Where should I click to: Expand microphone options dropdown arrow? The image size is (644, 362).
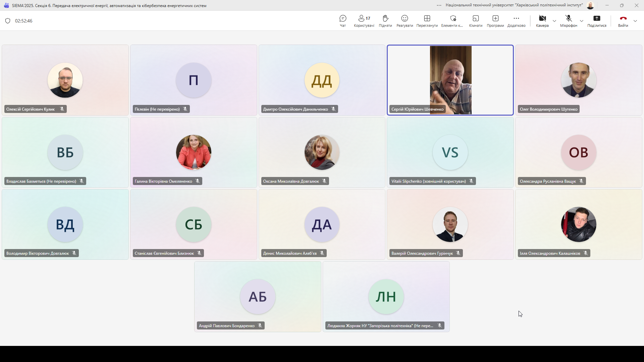582,21
